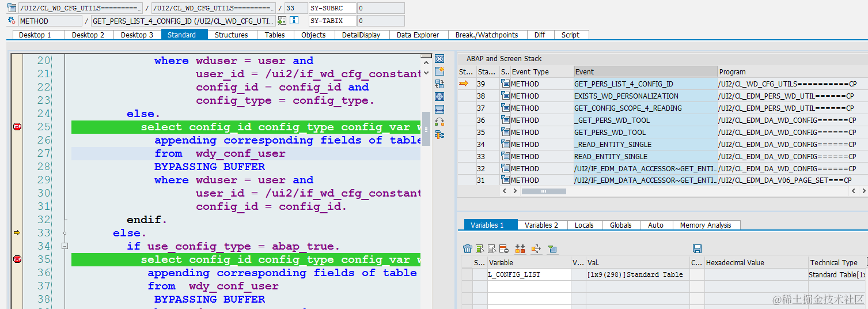868x309 pixels.
Task: Click the Event column header in the stack
Action: (646, 72)
